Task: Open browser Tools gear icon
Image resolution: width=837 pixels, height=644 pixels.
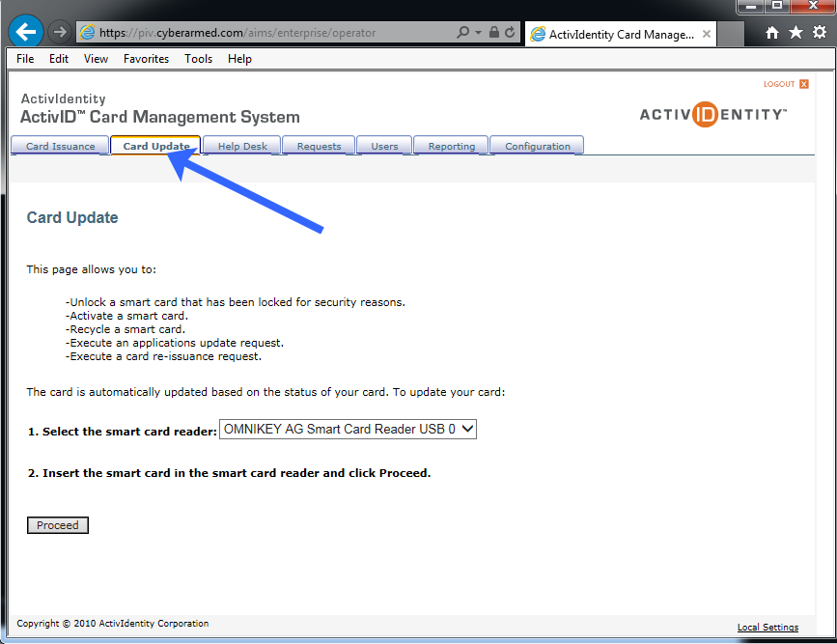Action: tap(820, 32)
